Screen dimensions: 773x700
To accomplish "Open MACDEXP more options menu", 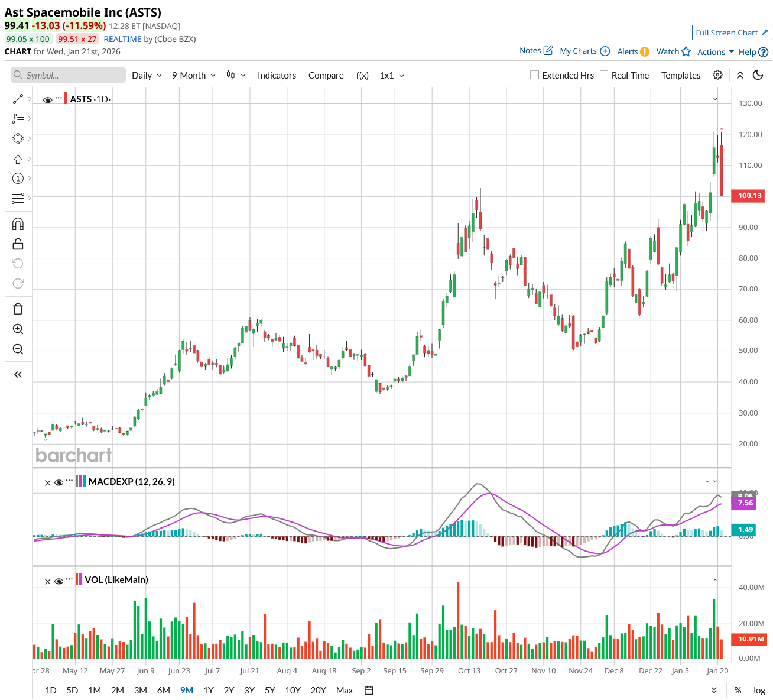I will [x=69, y=481].
